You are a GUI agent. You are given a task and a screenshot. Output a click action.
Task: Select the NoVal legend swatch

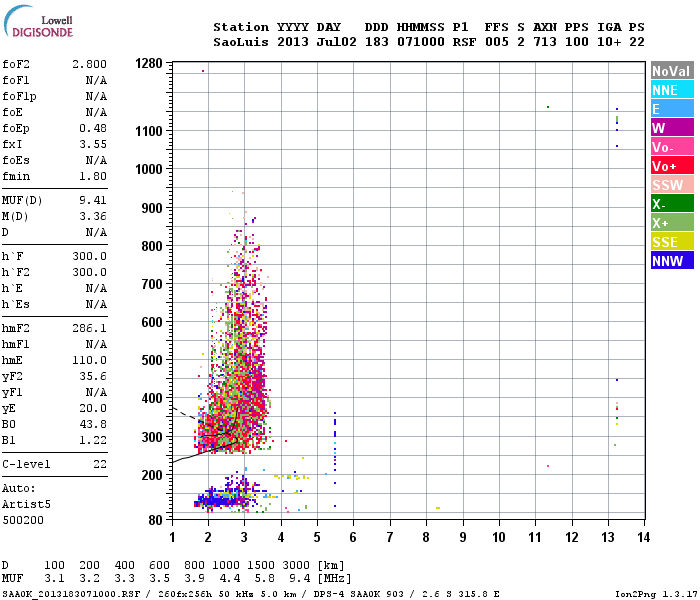[672, 71]
